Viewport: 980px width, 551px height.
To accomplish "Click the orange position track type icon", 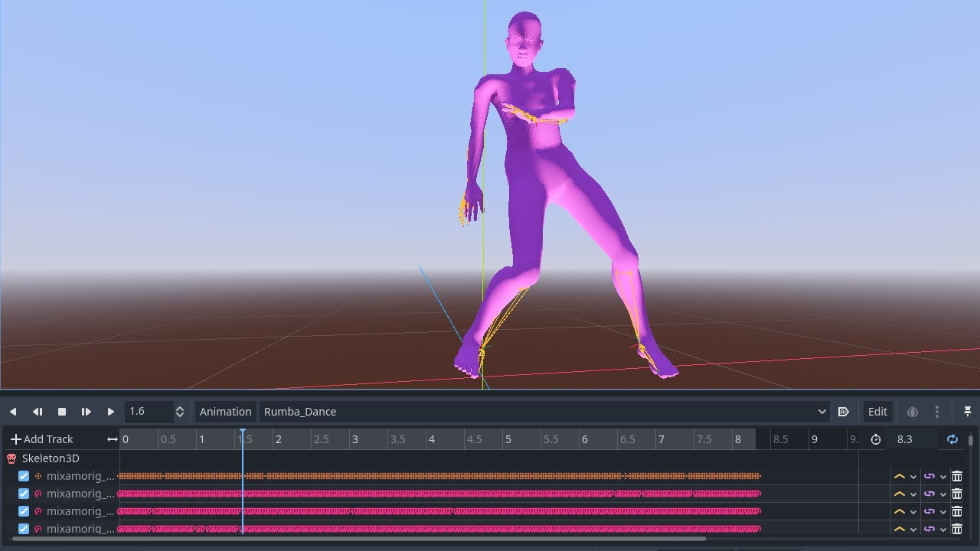I will [x=38, y=476].
